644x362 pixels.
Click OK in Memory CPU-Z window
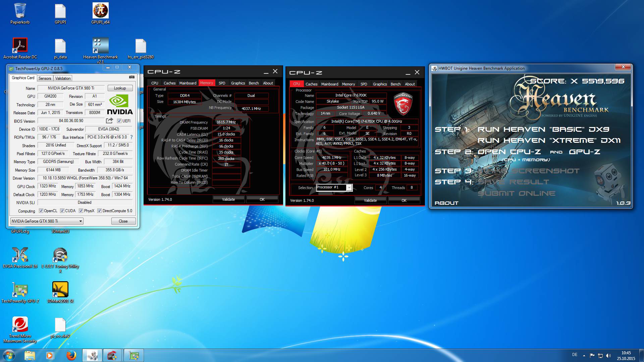(262, 199)
